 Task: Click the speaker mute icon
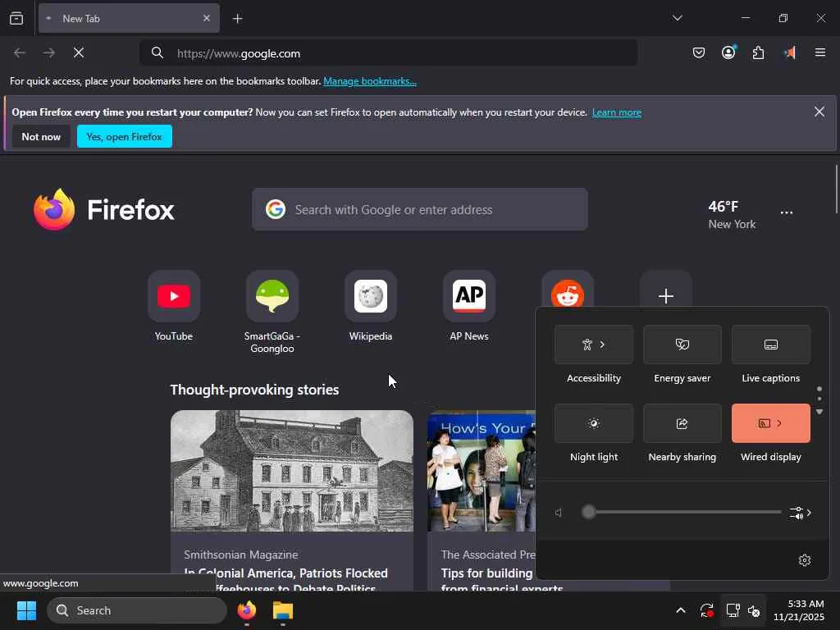pyautogui.click(x=558, y=513)
